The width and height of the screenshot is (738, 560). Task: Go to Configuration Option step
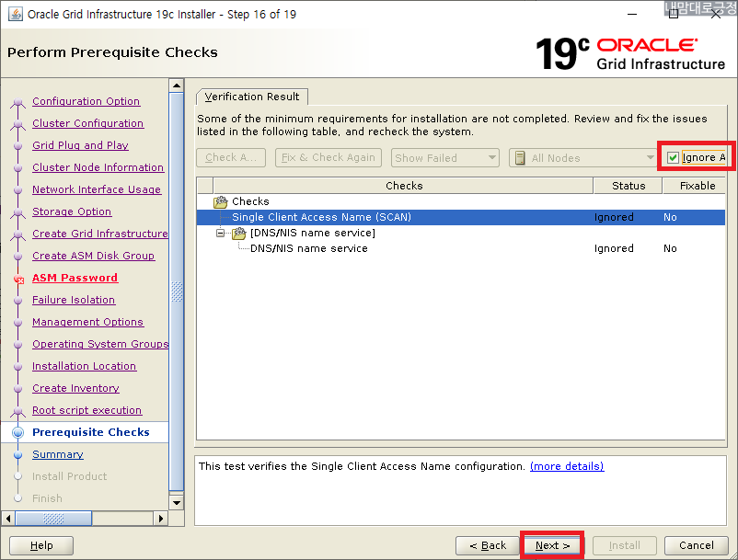86,101
